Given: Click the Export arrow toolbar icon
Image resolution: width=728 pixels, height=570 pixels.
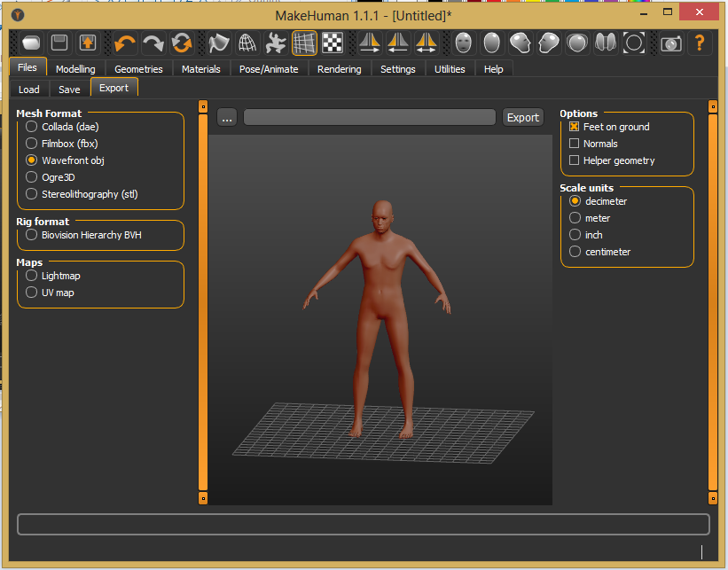Looking at the screenshot, I should [x=88, y=43].
